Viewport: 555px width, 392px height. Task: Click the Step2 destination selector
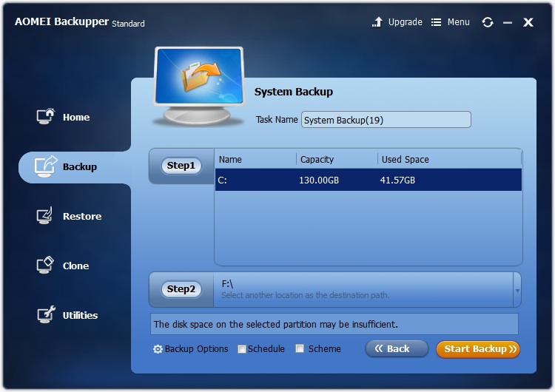tap(181, 289)
